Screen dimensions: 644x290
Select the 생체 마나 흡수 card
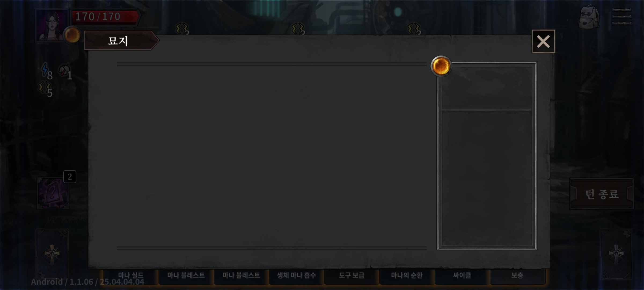click(296, 276)
